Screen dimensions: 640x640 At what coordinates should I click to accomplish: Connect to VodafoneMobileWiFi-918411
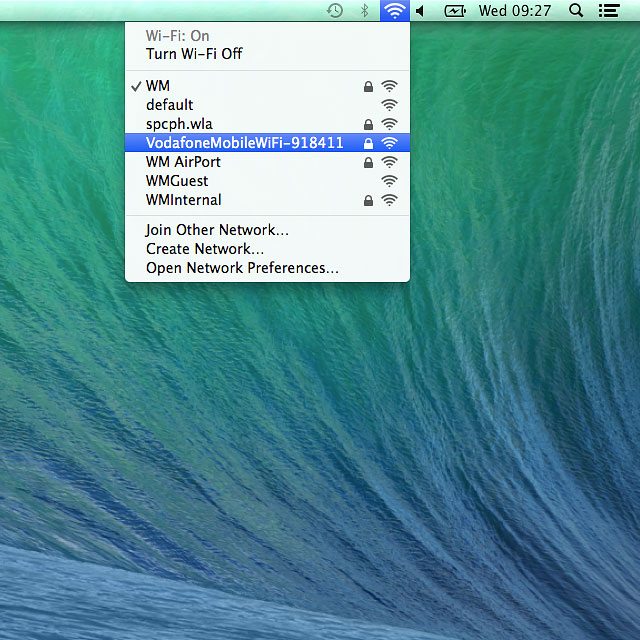point(267,143)
